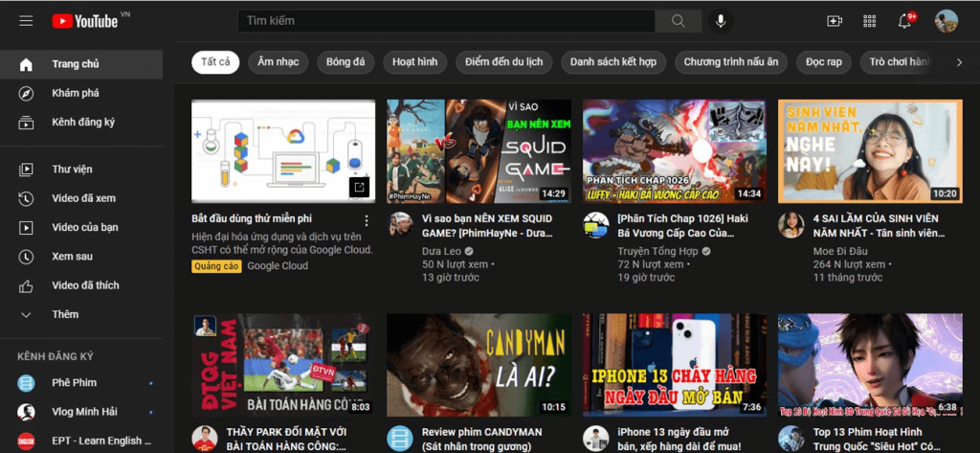Select the Âm nhạc filter chip
Screen dimensions: 980x453
coord(278,62)
